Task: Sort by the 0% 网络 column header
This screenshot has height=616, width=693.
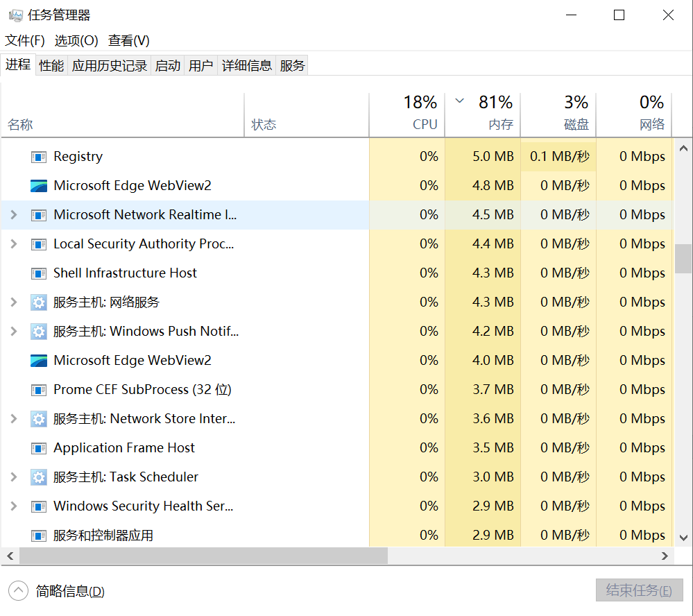Action: click(634, 115)
